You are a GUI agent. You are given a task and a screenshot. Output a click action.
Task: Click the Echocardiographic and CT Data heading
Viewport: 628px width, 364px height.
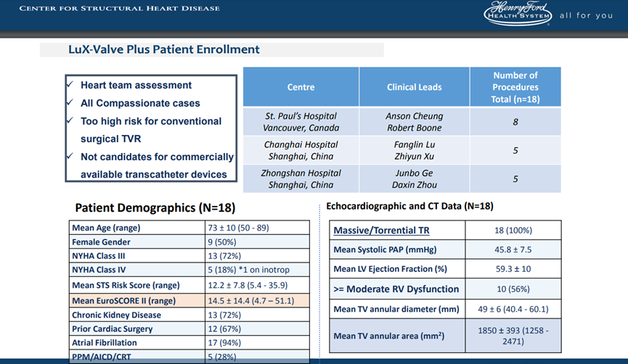410,206
